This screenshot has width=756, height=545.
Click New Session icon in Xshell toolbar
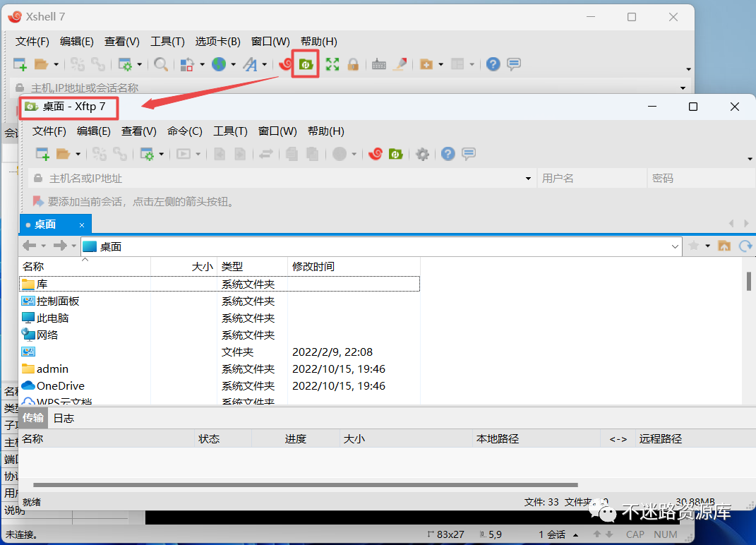click(x=20, y=64)
